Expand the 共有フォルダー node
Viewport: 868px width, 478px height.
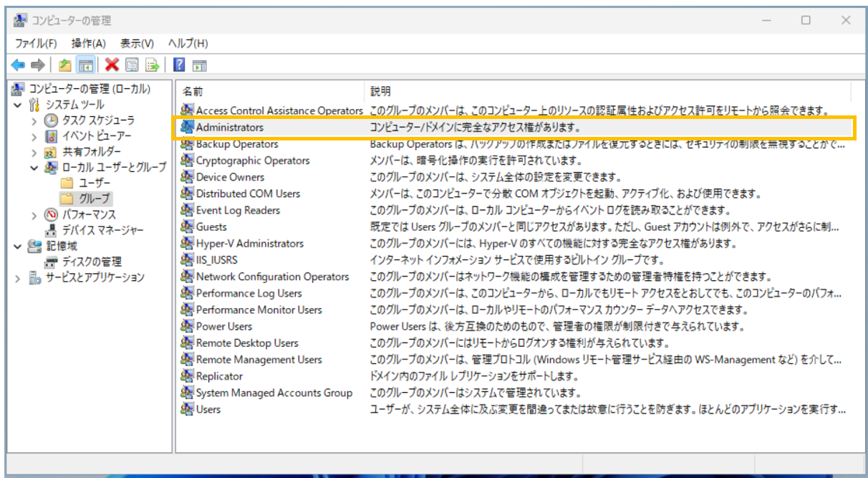[34, 152]
